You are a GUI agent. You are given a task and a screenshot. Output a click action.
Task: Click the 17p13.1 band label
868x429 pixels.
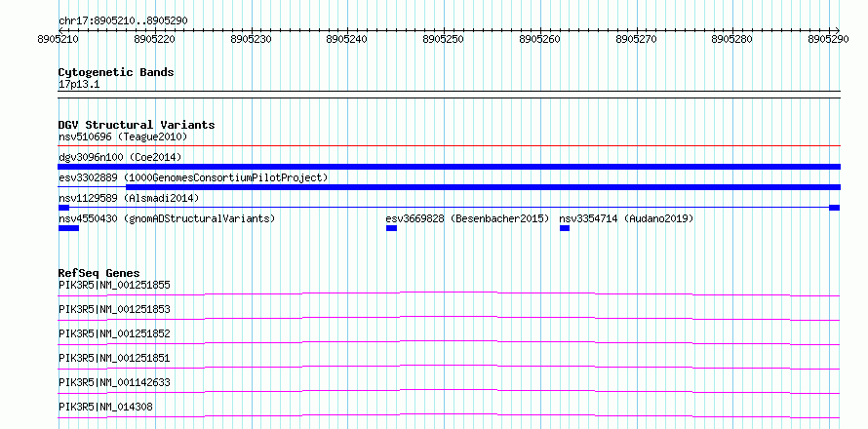point(79,85)
